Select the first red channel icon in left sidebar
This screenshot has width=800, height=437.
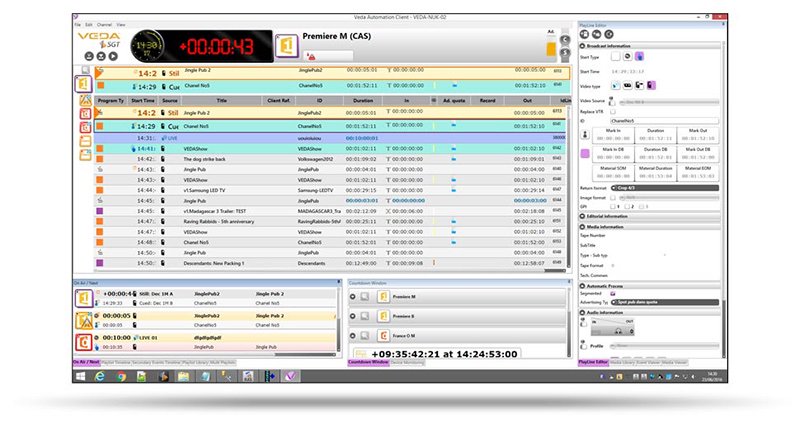click(85, 113)
